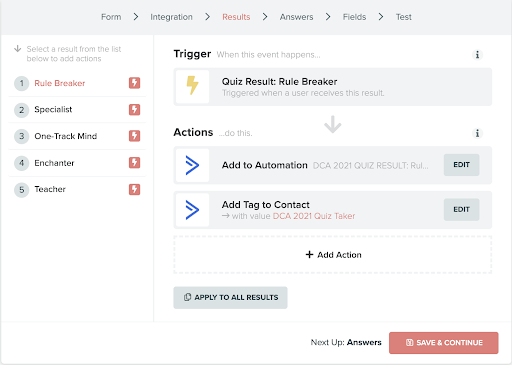Go to the Answers step
This screenshot has height=365, width=512.
click(x=296, y=17)
